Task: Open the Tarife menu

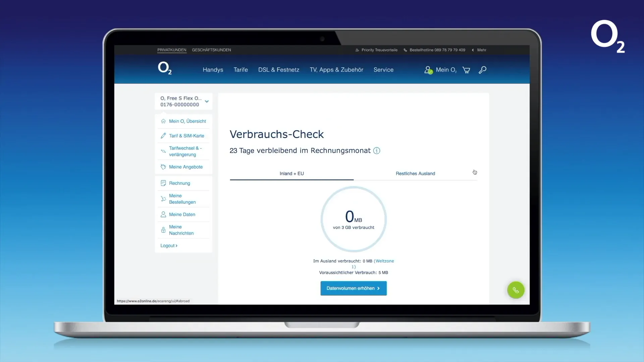Action: click(x=240, y=70)
